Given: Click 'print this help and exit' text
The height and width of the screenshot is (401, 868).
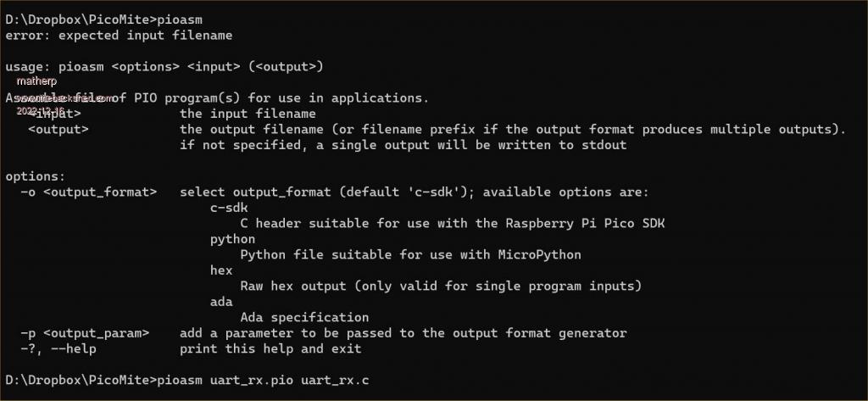Looking at the screenshot, I should 270,348.
